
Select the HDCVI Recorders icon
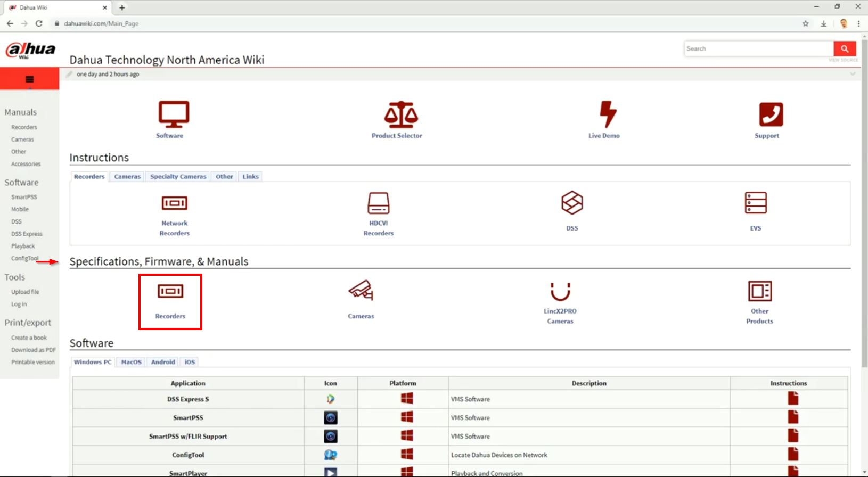tap(378, 203)
